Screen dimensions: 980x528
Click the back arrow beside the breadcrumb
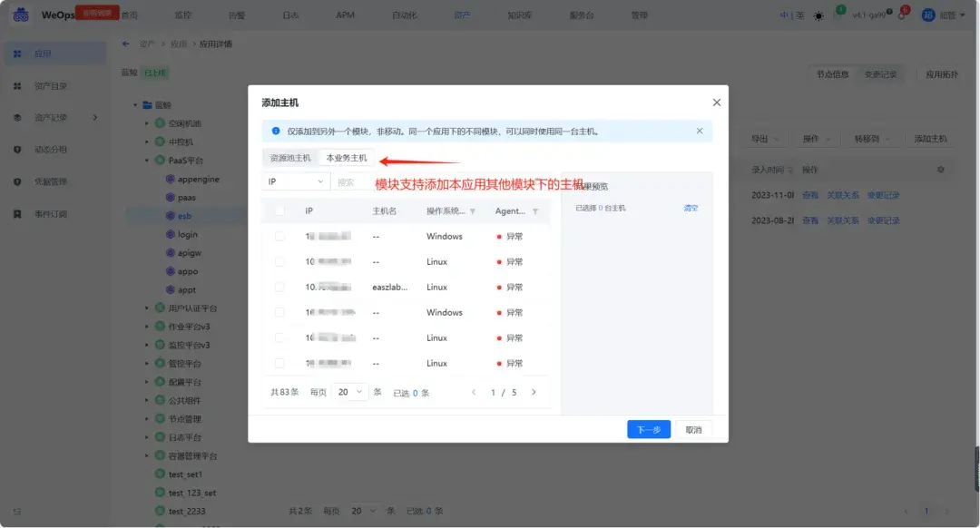pyautogui.click(x=128, y=41)
